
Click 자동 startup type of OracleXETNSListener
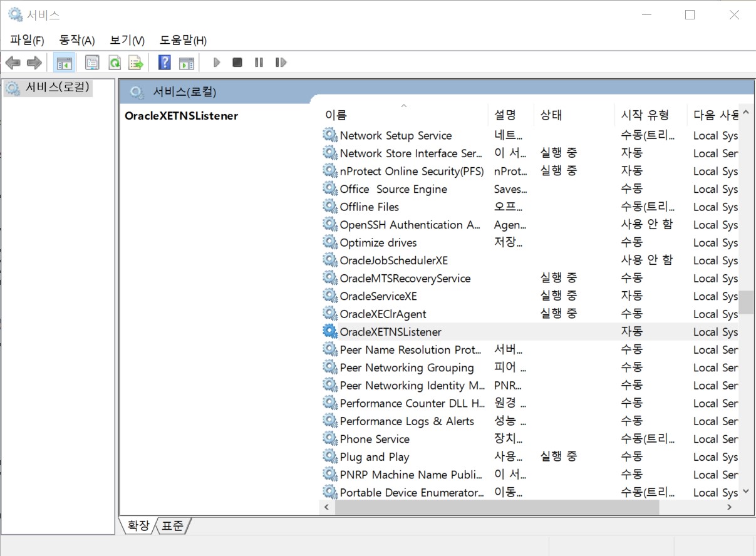pyautogui.click(x=631, y=331)
